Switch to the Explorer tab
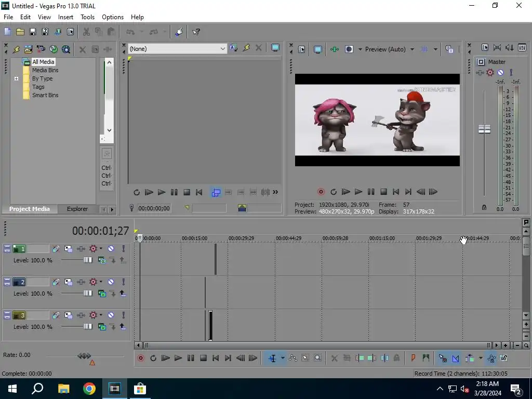This screenshot has height=399, width=532. [x=77, y=209]
